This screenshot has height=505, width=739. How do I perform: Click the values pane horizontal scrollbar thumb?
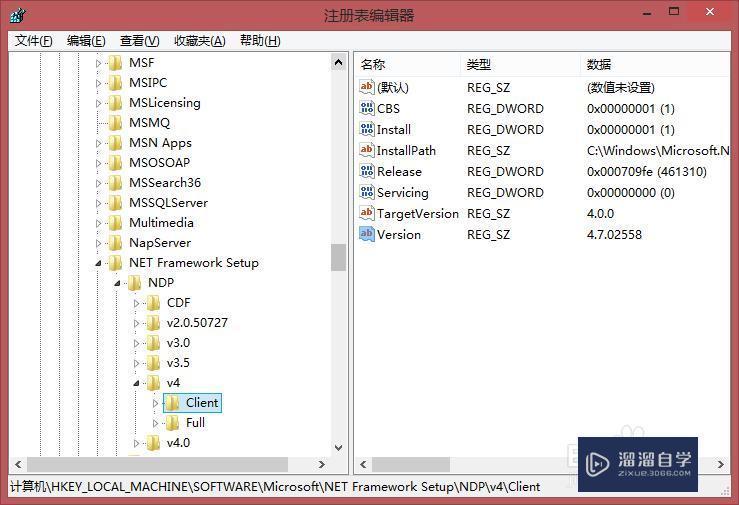click(411, 464)
